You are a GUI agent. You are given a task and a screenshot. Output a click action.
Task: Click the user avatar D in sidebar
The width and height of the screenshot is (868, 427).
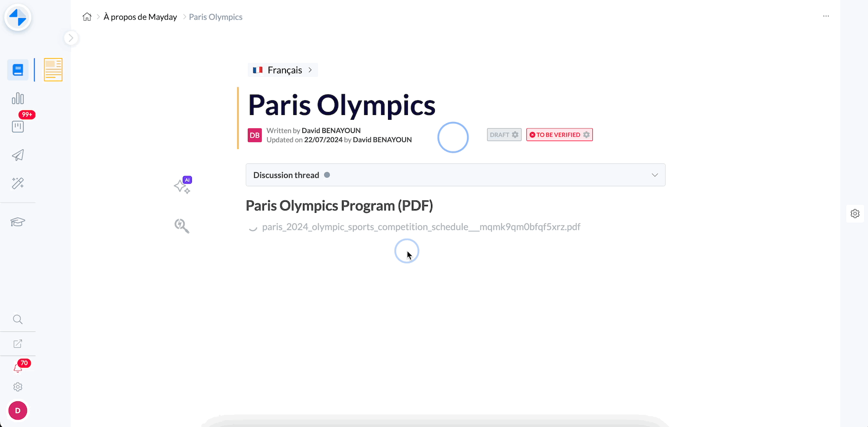[18, 411]
